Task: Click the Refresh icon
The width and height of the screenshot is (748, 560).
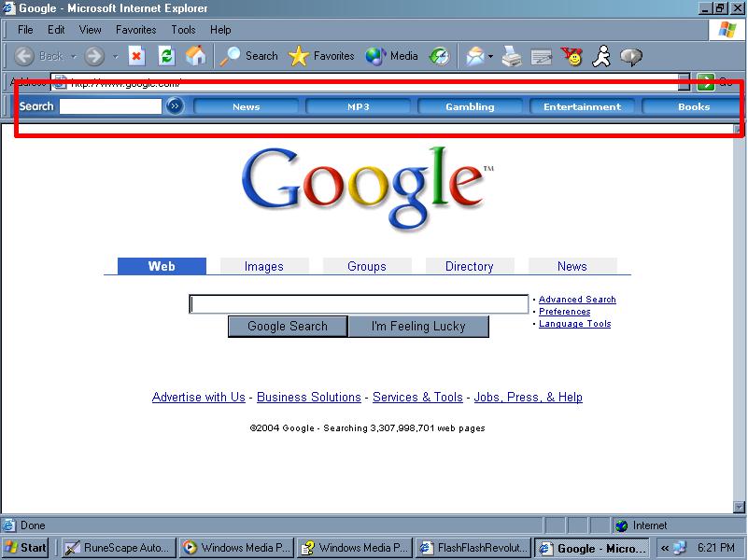Action: [166, 56]
